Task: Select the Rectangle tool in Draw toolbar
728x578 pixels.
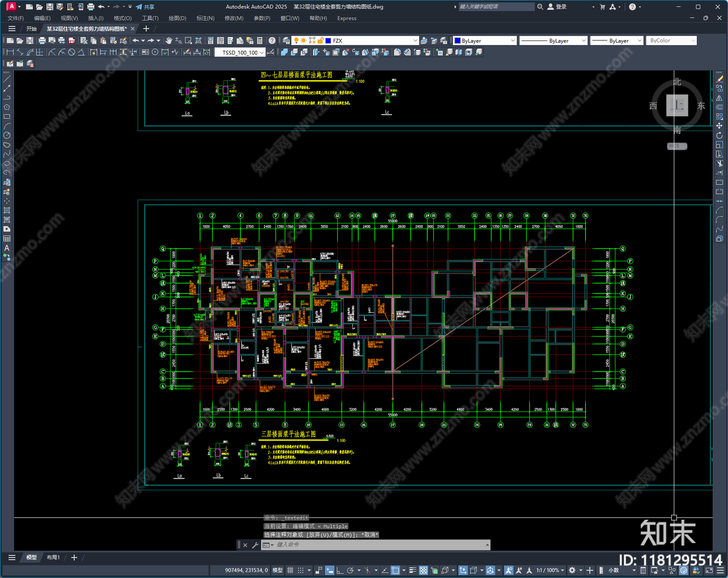Action: point(7,117)
